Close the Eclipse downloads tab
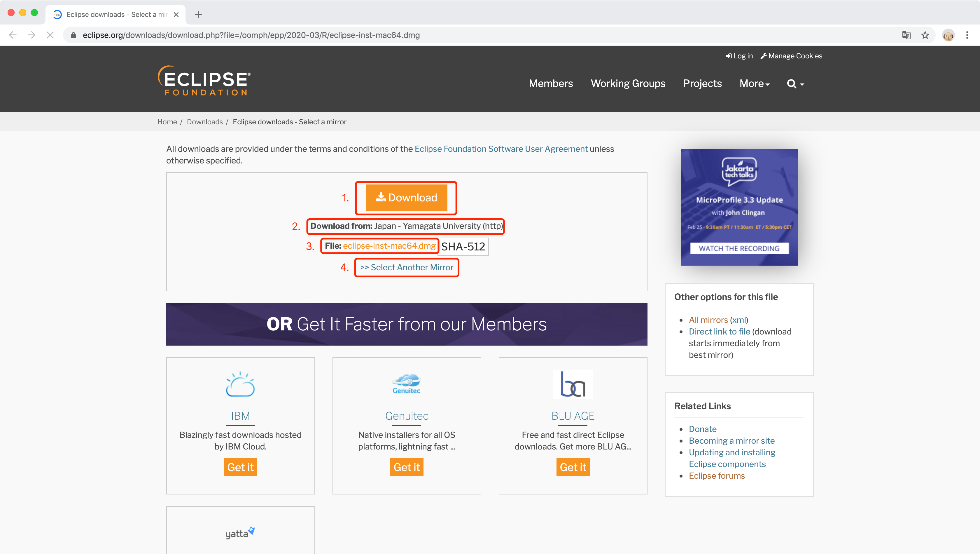The height and width of the screenshot is (554, 980). [x=176, y=15]
